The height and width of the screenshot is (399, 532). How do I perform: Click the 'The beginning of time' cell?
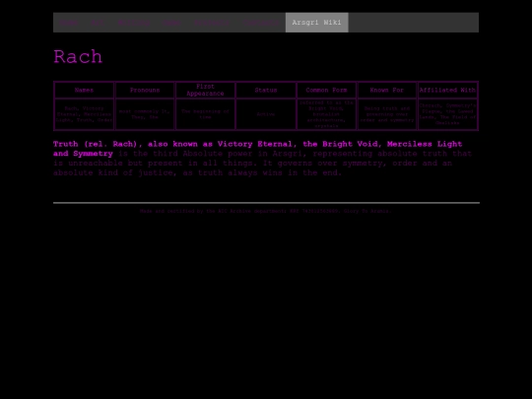point(205,114)
